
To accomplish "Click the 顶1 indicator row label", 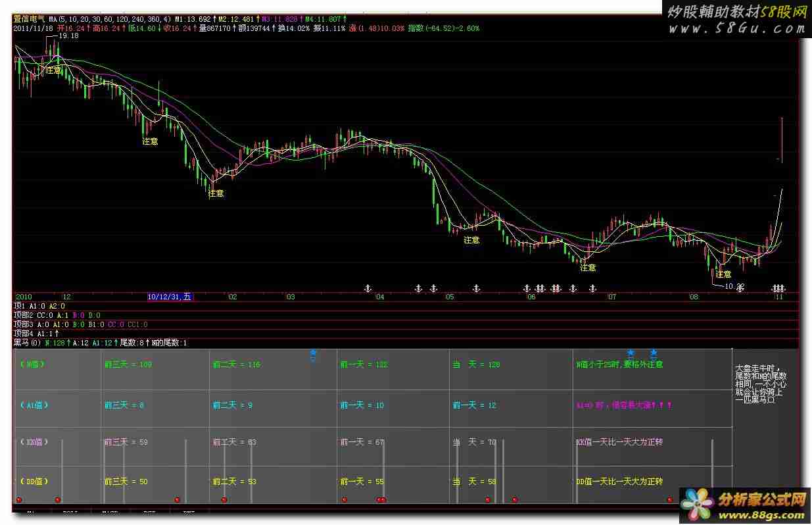I will point(20,306).
